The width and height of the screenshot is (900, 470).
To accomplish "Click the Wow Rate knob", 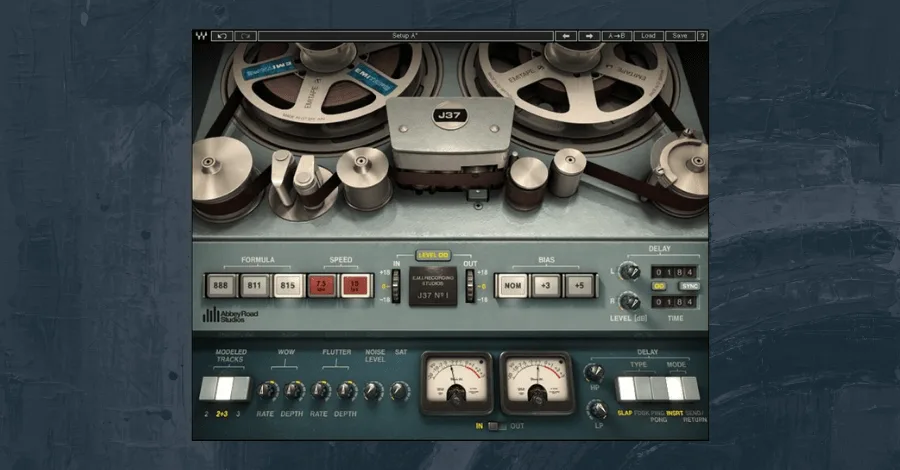I will click(266, 391).
